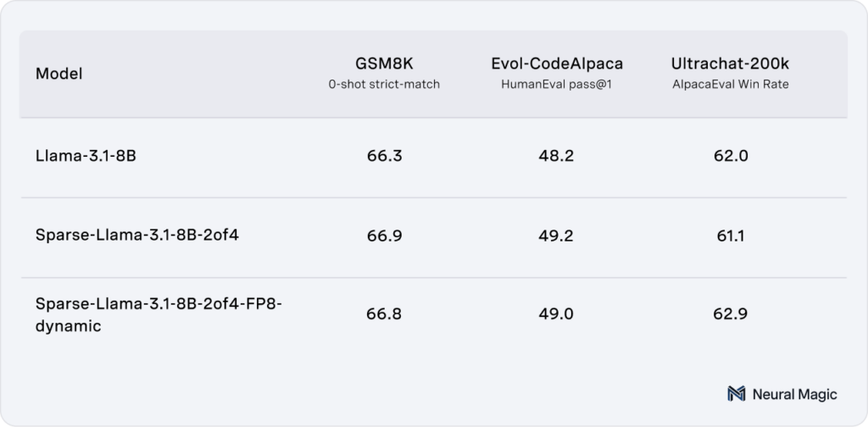Click the Neural Magic brand text
868x427 pixels.
[795, 394]
